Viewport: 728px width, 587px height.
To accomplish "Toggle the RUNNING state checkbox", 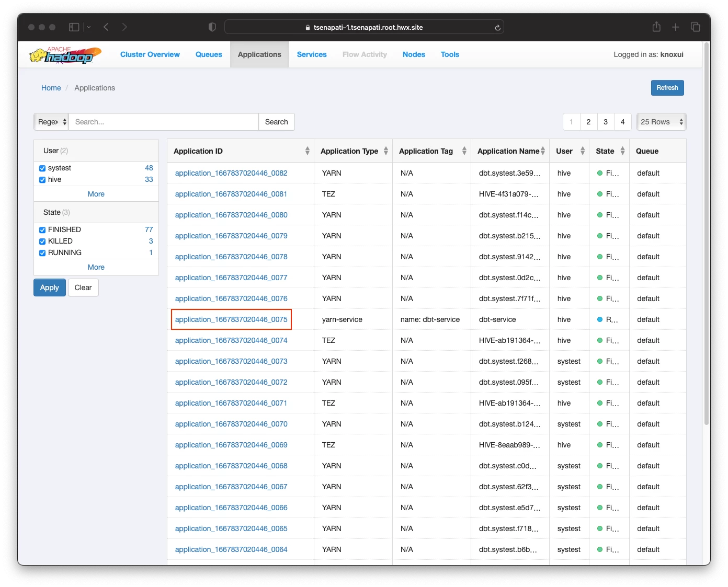I will pyautogui.click(x=42, y=253).
